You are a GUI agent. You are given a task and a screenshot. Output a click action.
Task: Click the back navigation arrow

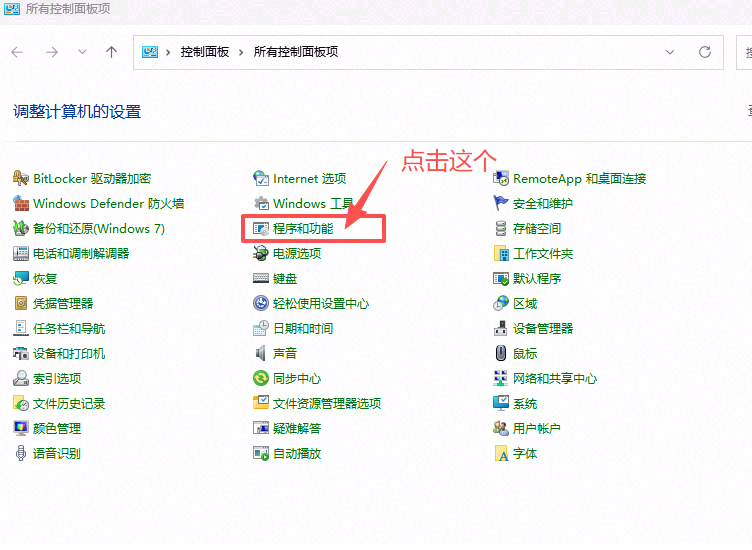click(17, 52)
